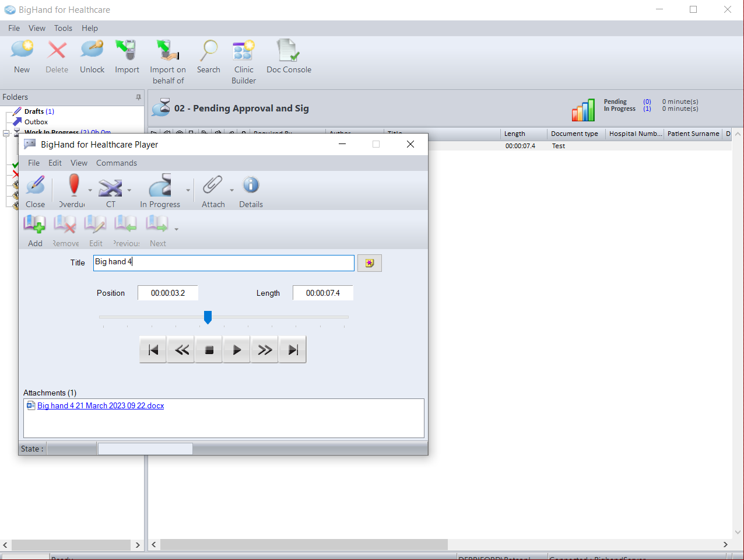Click the Attach paperclip icon
The image size is (744, 560).
[213, 185]
